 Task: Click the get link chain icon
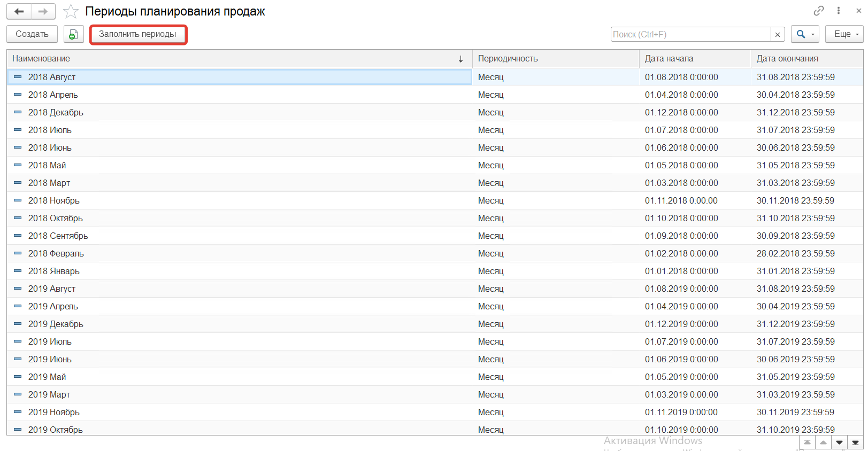(818, 11)
